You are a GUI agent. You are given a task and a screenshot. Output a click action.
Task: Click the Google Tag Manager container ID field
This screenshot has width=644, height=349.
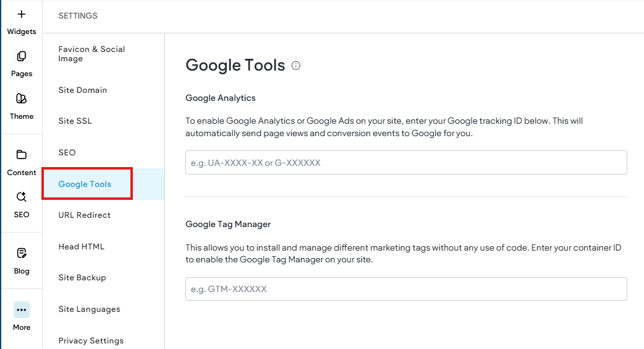pos(406,289)
